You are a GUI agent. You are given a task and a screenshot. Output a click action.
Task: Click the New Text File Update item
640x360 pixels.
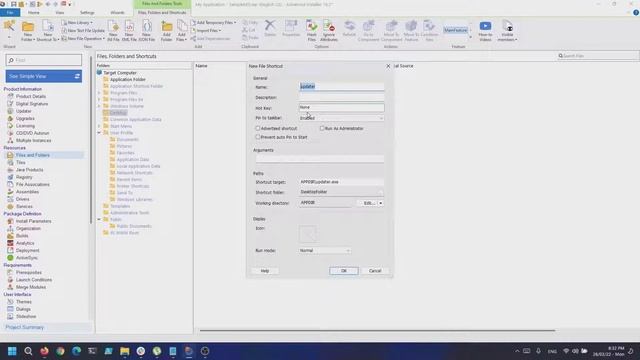pyautogui.click(x=83, y=31)
